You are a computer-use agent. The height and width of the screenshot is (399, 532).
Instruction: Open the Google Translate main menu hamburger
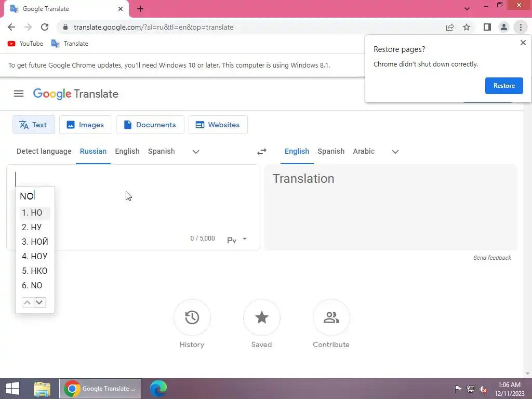pos(19,94)
